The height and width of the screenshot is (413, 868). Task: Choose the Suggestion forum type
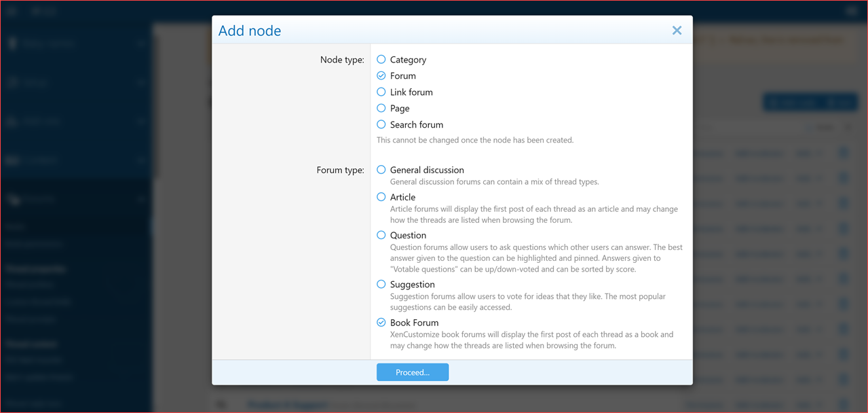click(381, 284)
